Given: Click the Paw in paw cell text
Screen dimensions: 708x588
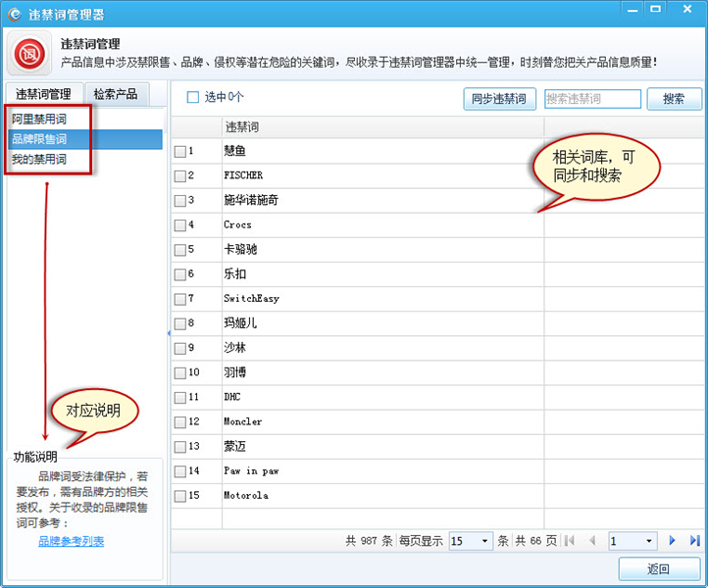Looking at the screenshot, I should 251,470.
